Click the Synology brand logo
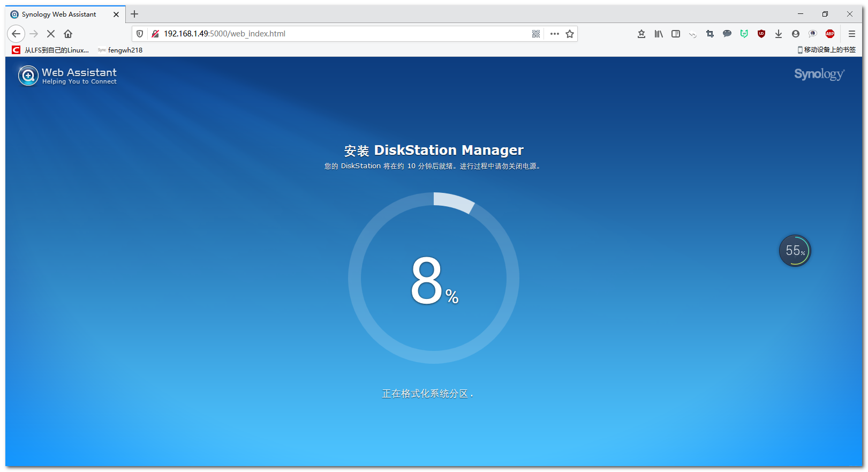 click(x=819, y=74)
